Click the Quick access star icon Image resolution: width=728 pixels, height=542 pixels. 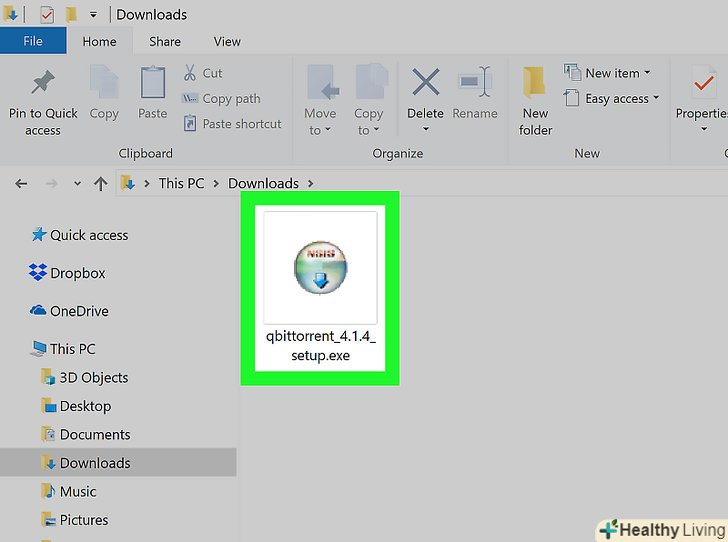coord(39,235)
